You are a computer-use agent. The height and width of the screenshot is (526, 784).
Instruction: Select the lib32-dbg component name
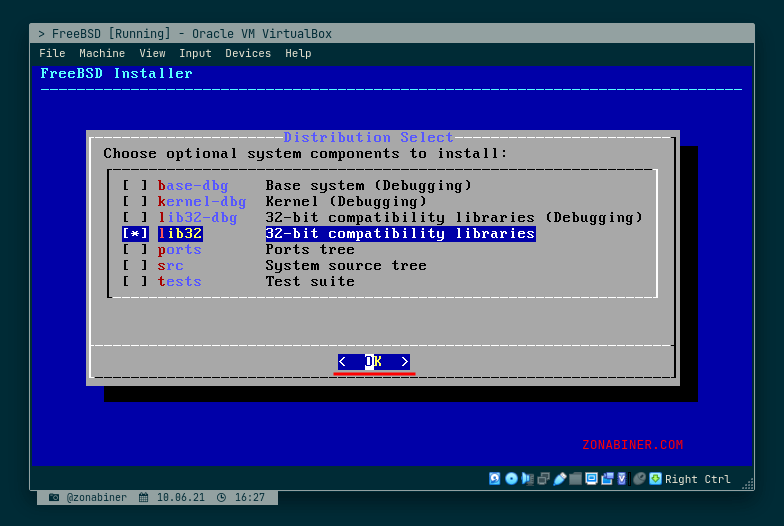tap(198, 218)
